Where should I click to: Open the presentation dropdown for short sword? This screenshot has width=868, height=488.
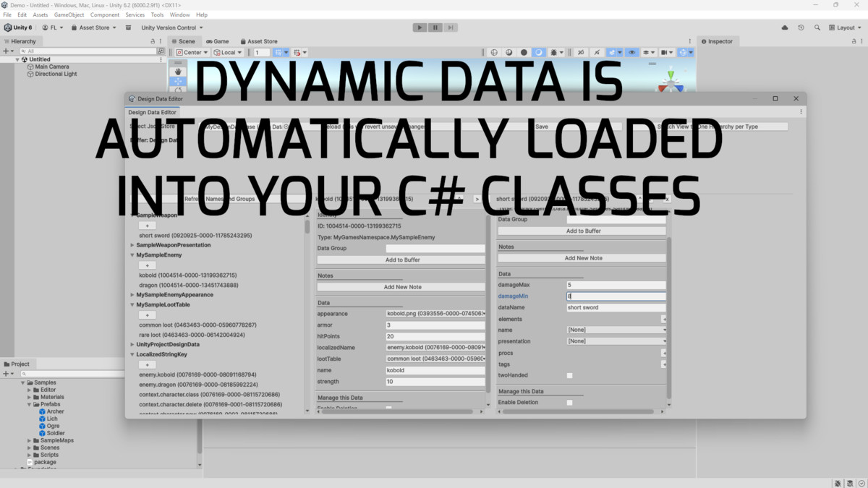point(617,341)
